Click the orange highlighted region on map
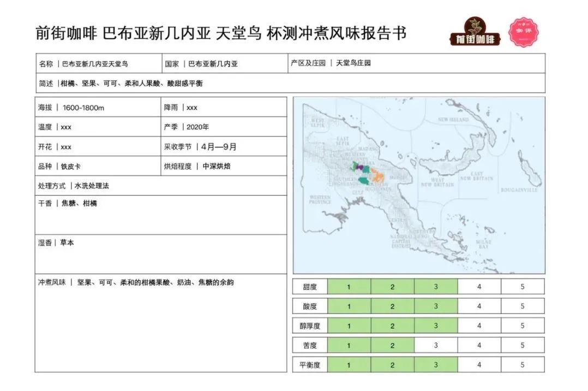Screen dimensions: 588x391 point(377,176)
